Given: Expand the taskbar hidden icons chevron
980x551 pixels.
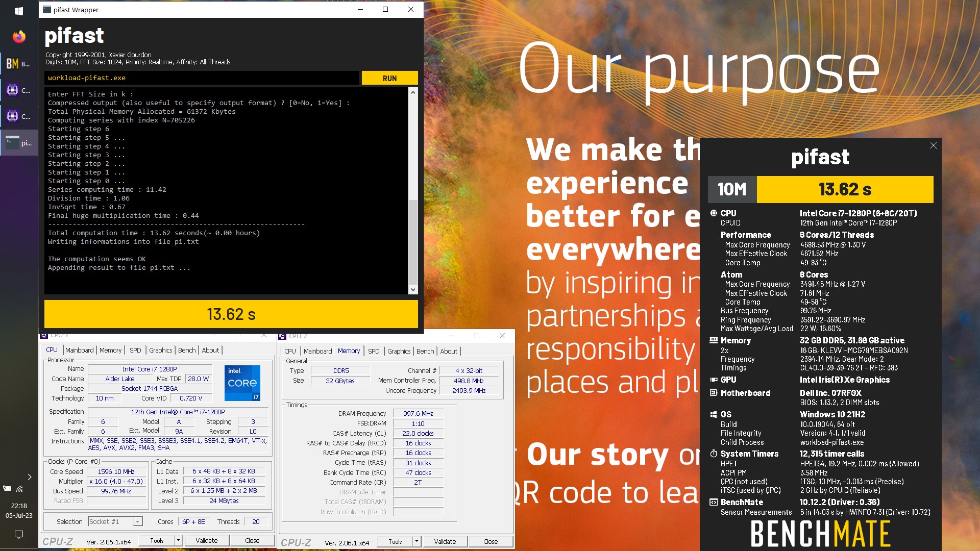Looking at the screenshot, I should (30, 477).
